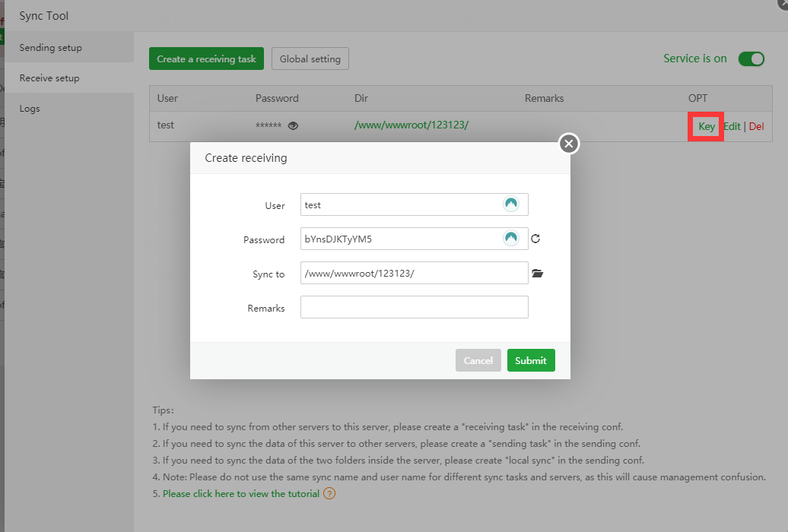Click Create a receiving task button
The image size is (788, 532).
point(206,59)
